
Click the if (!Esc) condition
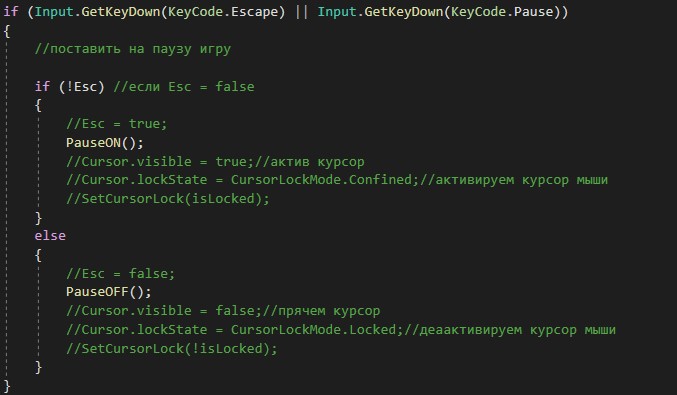click(x=70, y=86)
